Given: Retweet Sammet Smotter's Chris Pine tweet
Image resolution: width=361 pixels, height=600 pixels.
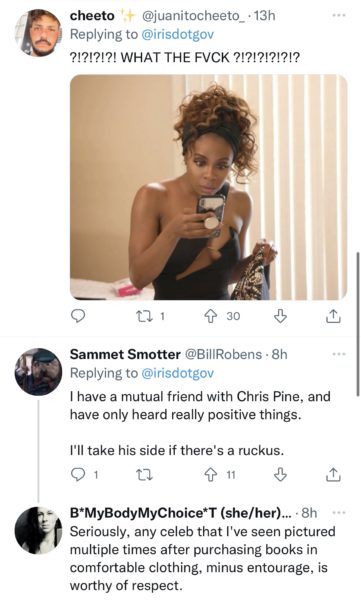Looking at the screenshot, I should click(x=145, y=475).
